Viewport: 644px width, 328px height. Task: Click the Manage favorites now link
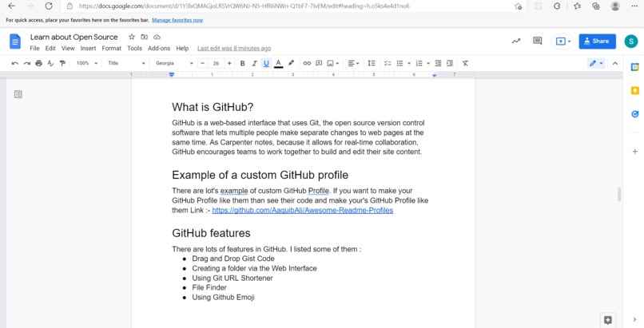[x=177, y=20]
